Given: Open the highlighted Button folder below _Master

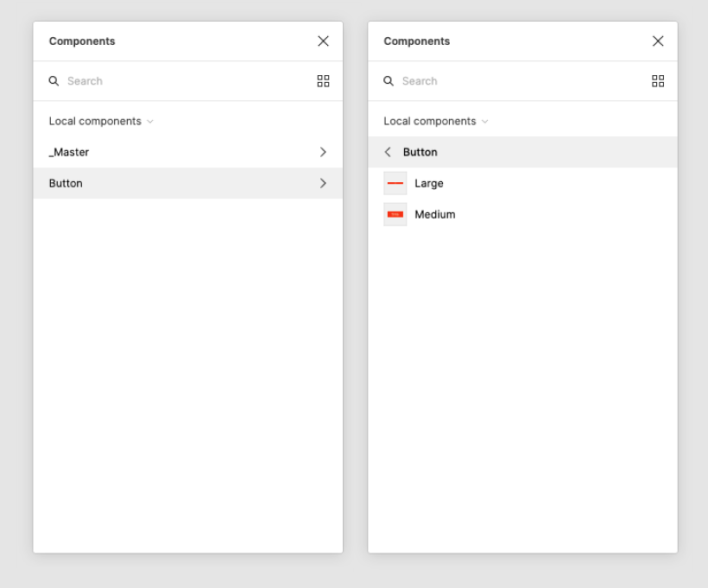Looking at the screenshot, I should click(66, 183).
